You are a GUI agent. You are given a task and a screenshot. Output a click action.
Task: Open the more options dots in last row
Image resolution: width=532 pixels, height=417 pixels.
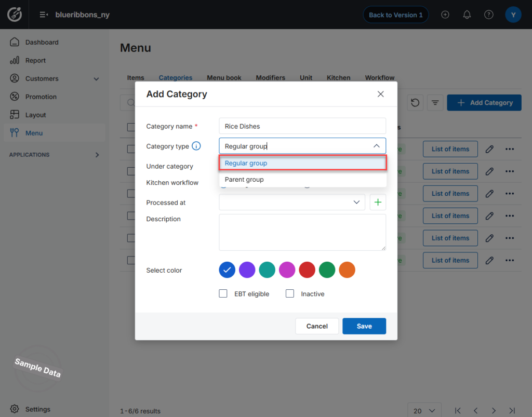click(x=510, y=260)
